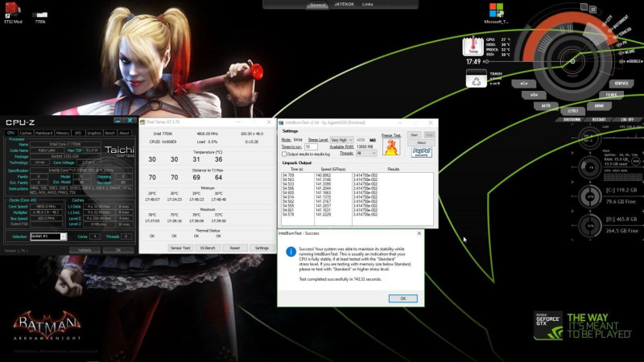Viewport: 644px width, 362px height.
Task: Click the IntelBurnTest title bar icon
Action: [x=281, y=123]
